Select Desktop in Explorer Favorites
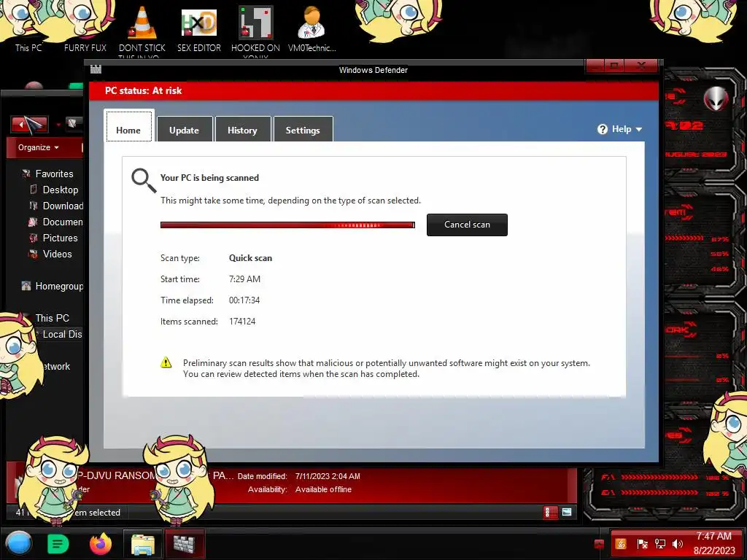 (61, 190)
